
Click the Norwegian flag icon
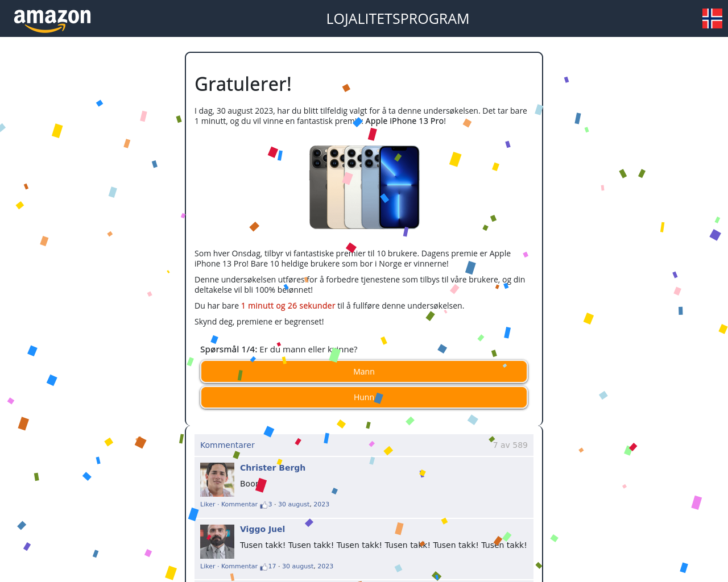[x=712, y=18]
